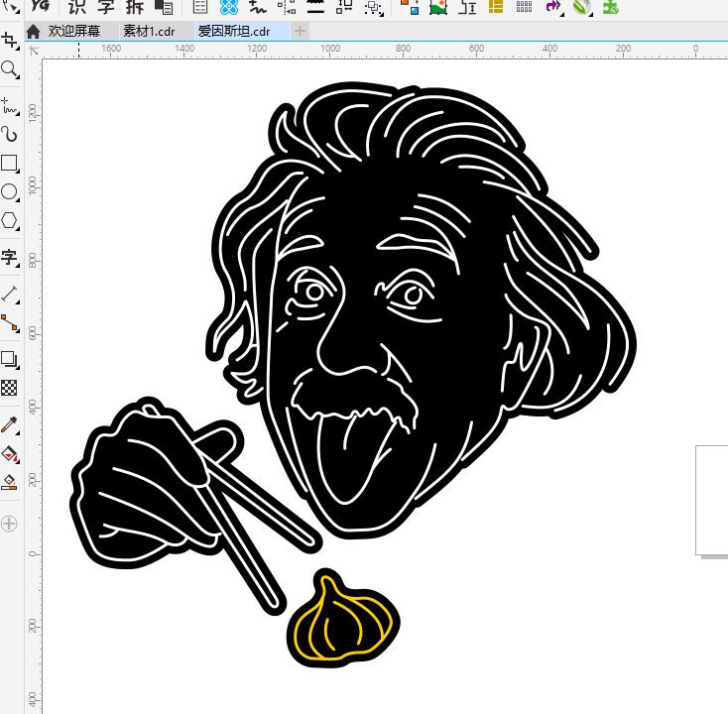The width and height of the screenshot is (728, 714).
Task: Expand the Zoom tool flyout arrow
Action: point(17,75)
